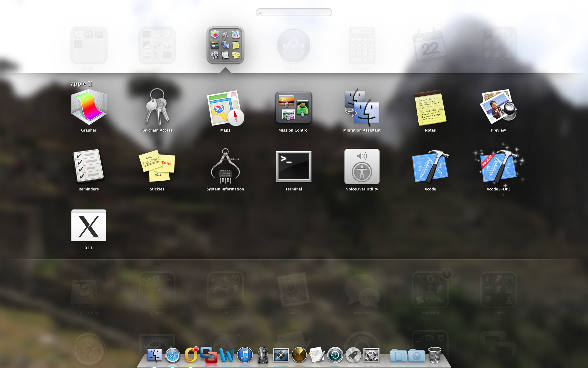This screenshot has height=368, width=588.
Task: Open the Xcode5-DP3 preview app
Action: [x=499, y=166]
